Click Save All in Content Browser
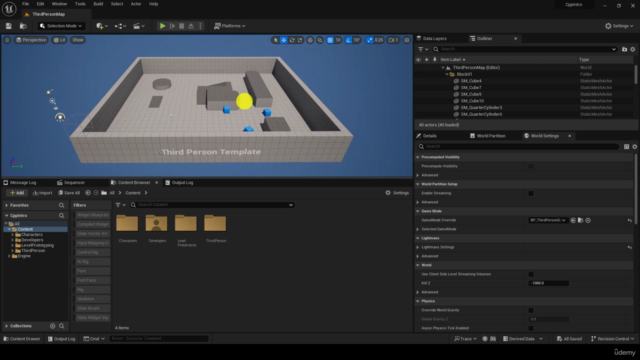Image resolution: width=640 pixels, height=360 pixels. (x=69, y=193)
